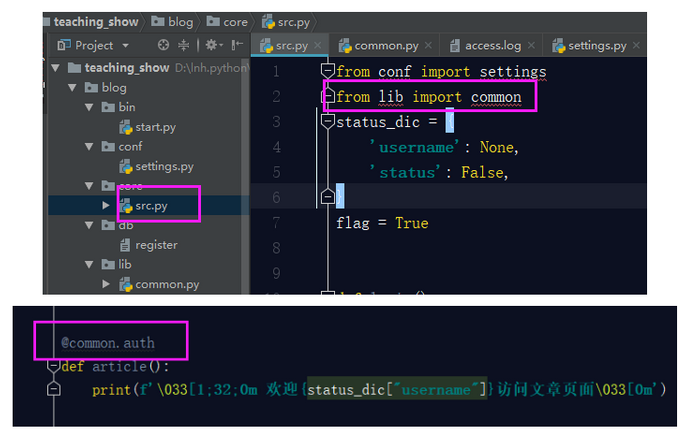Image resolution: width=686 pixels, height=432 pixels.
Task: Click fold marker at status_dic line 3
Action: click(328, 121)
